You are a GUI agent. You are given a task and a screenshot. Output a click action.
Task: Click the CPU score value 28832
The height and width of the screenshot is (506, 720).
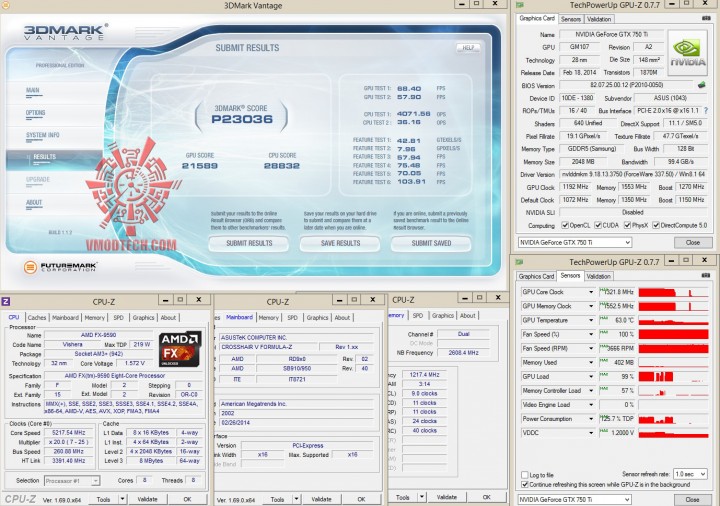282,166
